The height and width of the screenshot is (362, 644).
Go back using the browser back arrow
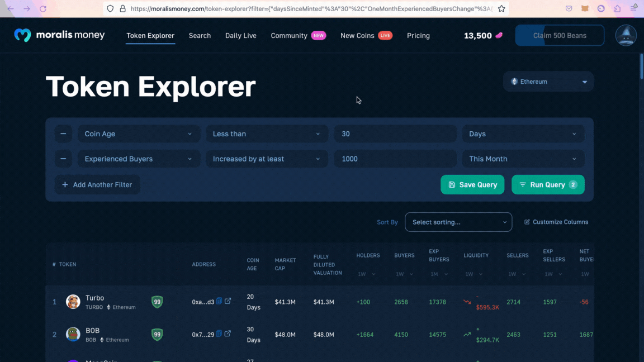point(11,8)
